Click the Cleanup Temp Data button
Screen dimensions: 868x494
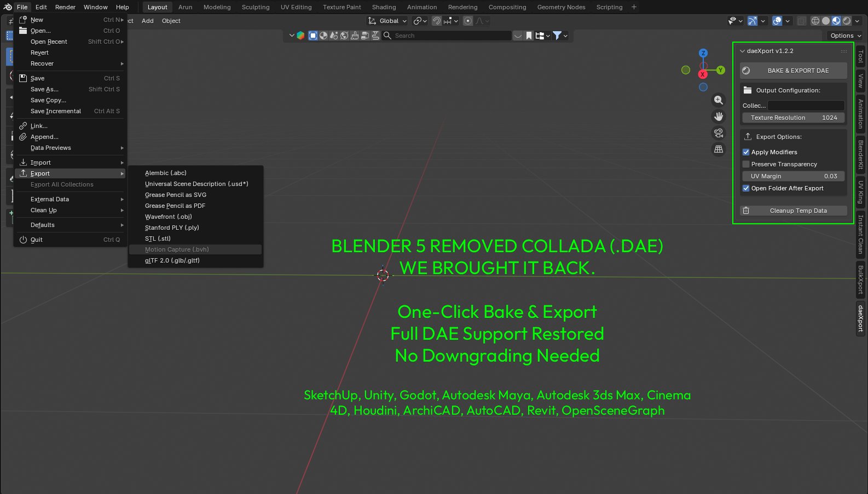pyautogui.click(x=794, y=211)
